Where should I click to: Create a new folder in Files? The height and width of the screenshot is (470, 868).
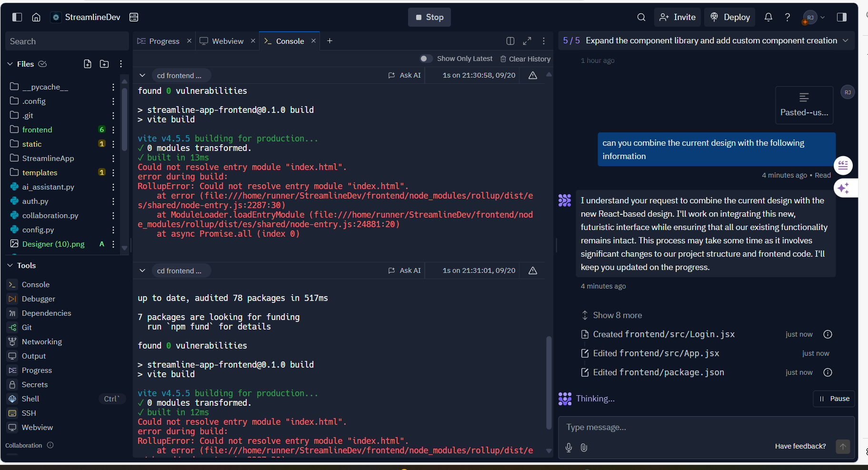(104, 64)
